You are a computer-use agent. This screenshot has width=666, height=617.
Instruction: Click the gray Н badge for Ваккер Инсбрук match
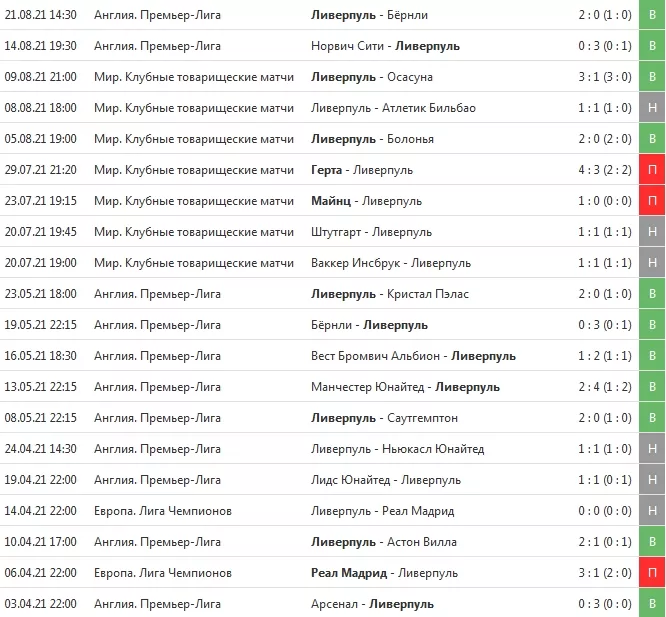click(x=652, y=263)
